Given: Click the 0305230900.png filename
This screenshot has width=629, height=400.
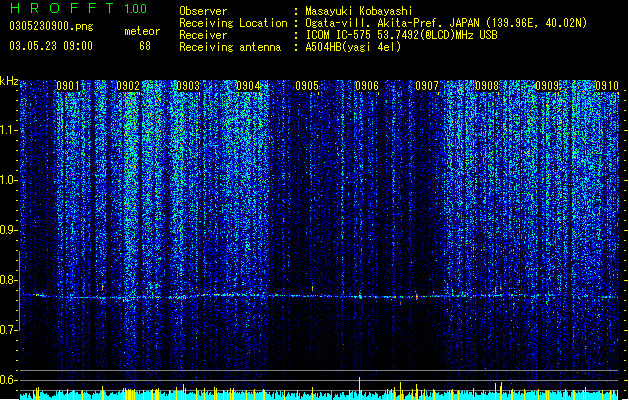Looking at the screenshot, I should [51, 27].
